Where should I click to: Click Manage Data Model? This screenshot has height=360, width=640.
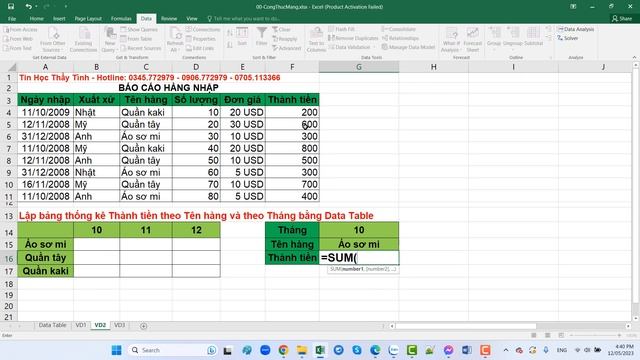(x=408, y=47)
